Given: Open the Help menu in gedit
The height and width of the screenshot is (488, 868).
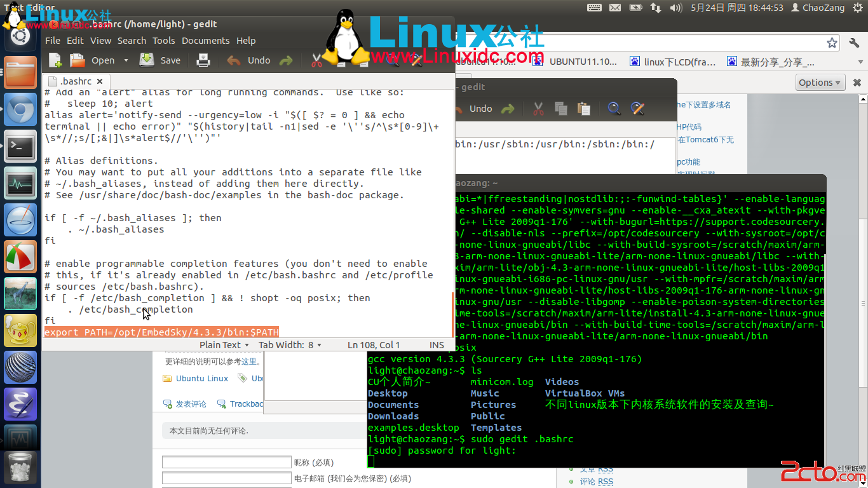Looking at the screenshot, I should (x=246, y=41).
